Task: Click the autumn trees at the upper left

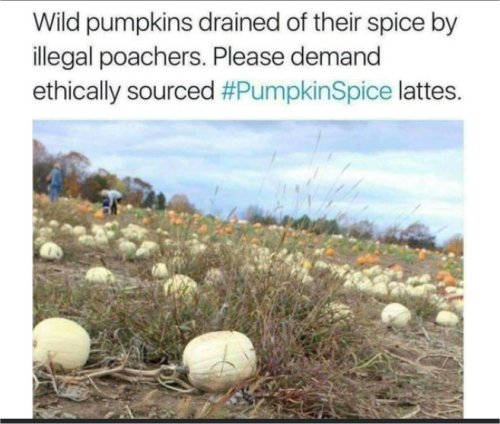Action: point(70,173)
